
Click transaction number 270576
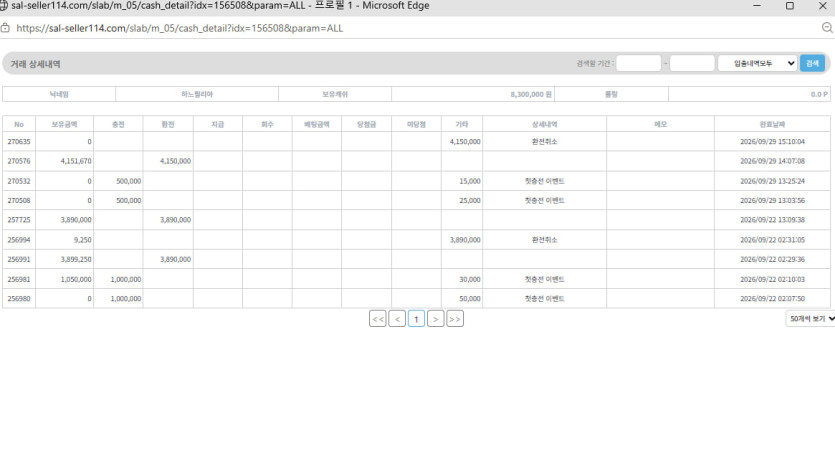click(19, 161)
